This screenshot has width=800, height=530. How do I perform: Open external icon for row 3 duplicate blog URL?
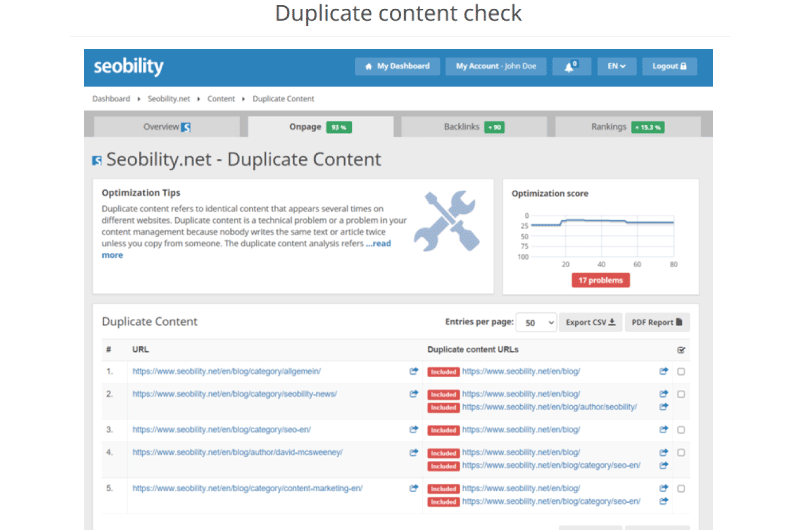[x=663, y=430]
